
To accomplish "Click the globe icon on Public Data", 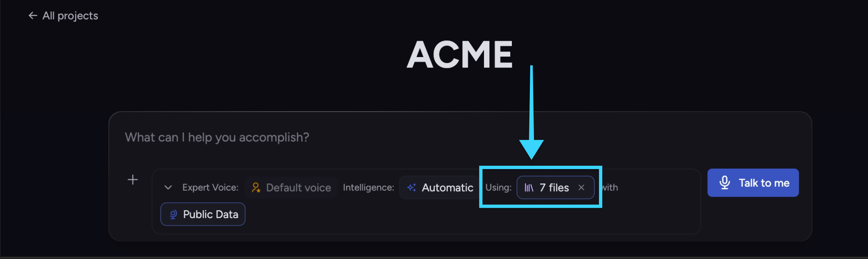I will [x=173, y=214].
